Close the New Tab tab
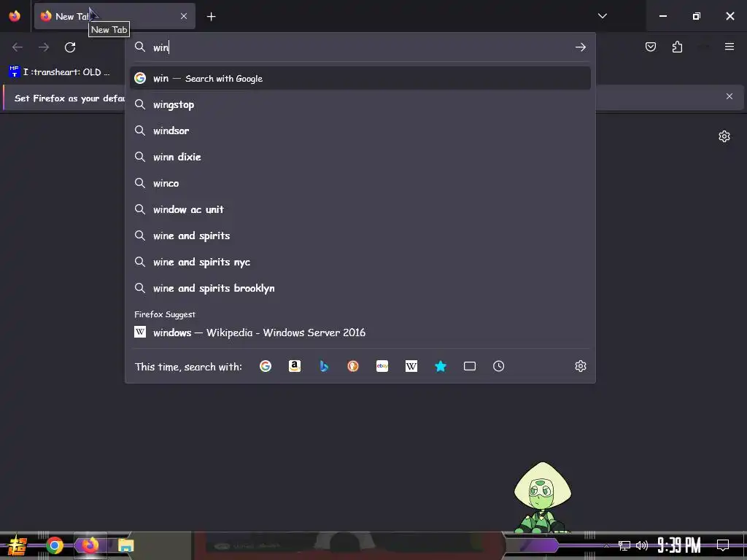The height and width of the screenshot is (560, 747). (184, 16)
